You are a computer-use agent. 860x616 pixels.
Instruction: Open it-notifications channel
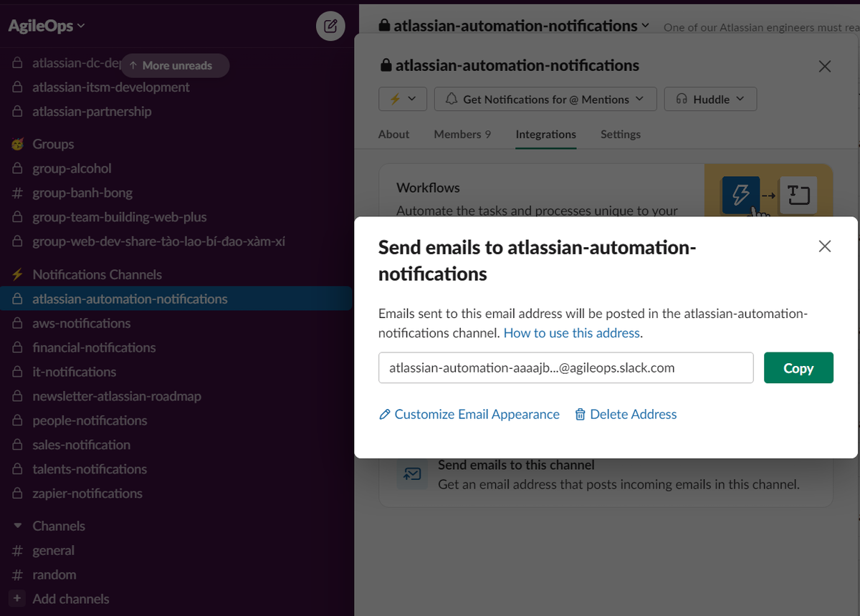176,372
